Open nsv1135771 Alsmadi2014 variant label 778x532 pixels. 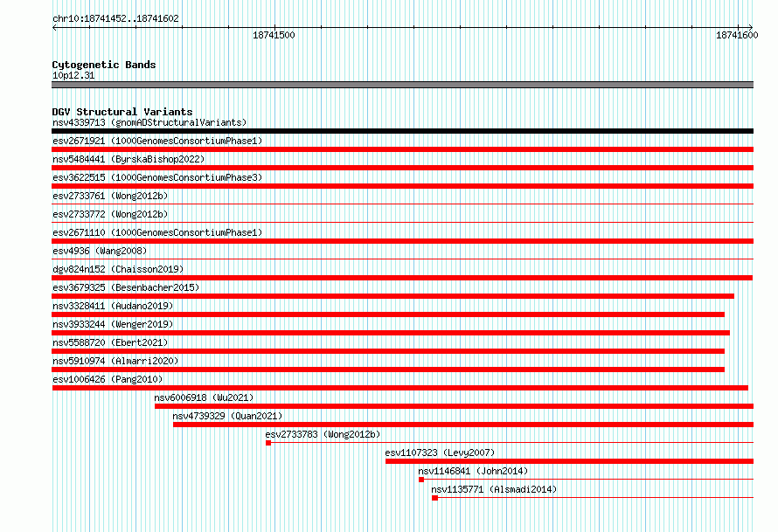coord(494,489)
